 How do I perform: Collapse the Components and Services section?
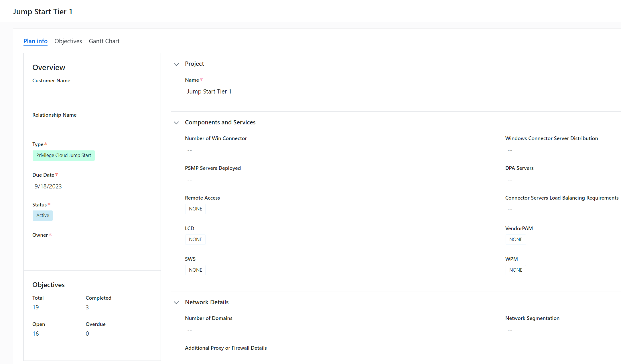click(x=176, y=123)
